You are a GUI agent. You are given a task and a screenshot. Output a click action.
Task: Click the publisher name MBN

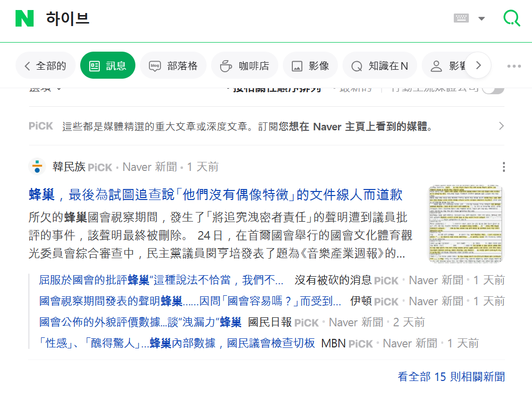coord(333,343)
